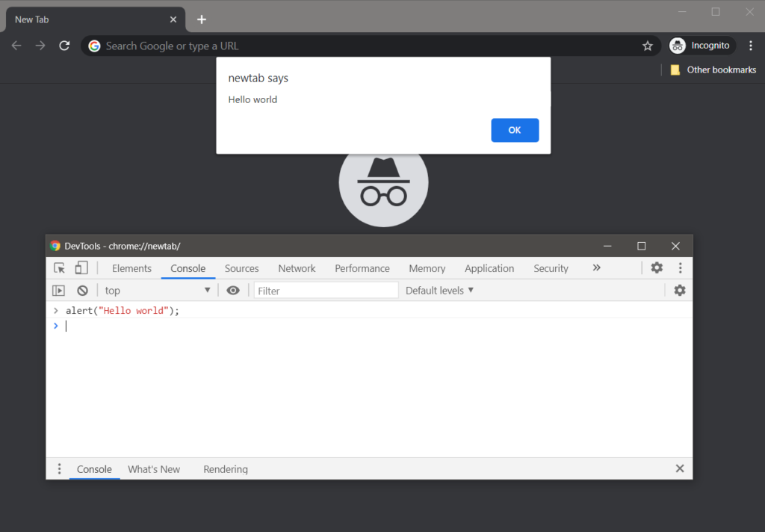Reload the current page
765x532 pixels.
click(64, 45)
